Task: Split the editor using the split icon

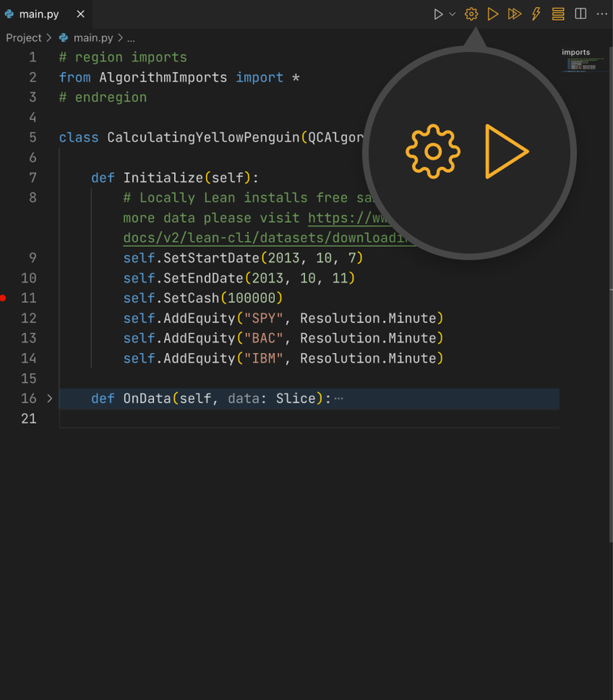Action: [581, 14]
